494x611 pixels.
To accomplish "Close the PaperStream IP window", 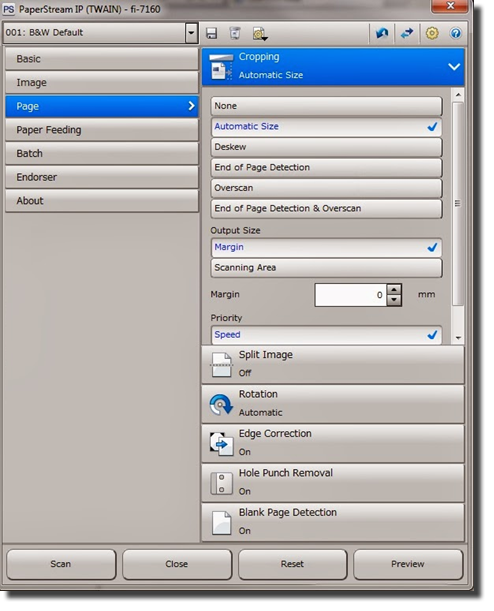I will pyautogui.click(x=450, y=6).
